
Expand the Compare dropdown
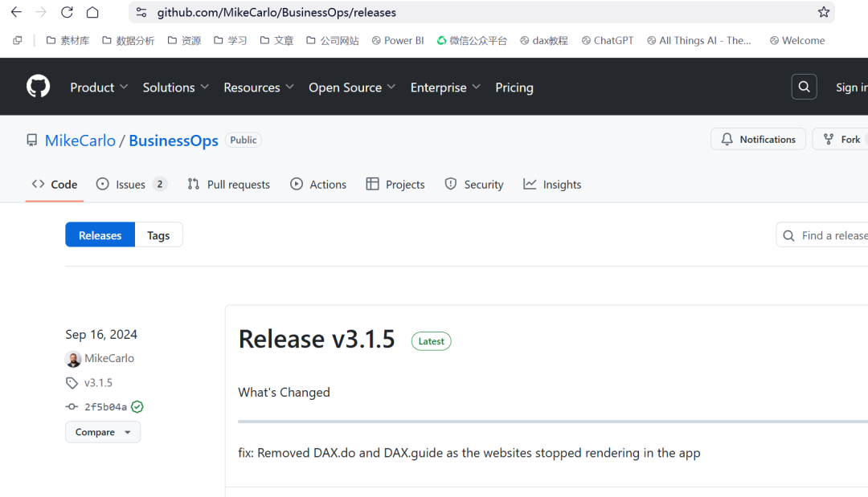click(103, 432)
